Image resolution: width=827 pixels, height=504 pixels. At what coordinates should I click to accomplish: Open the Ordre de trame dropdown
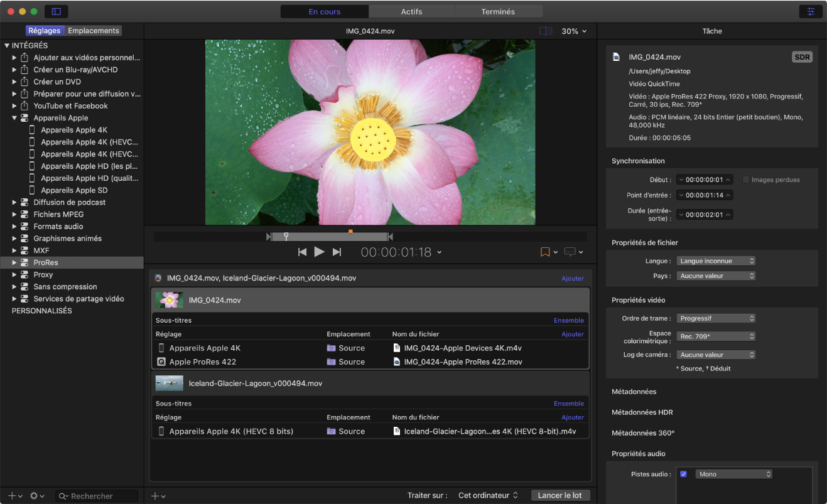pos(716,318)
